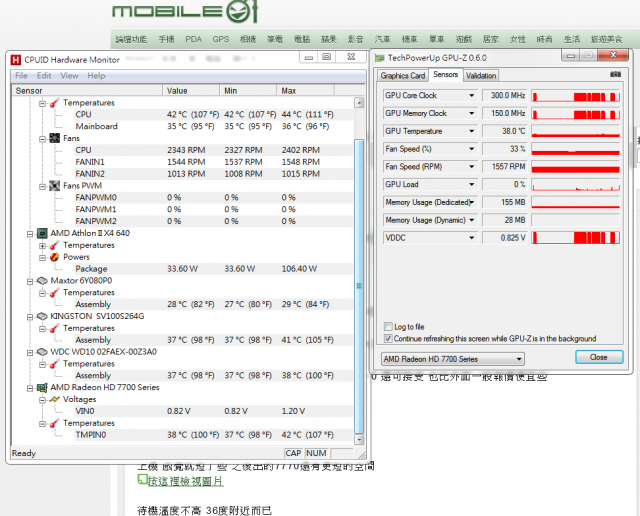640x516 pixels.
Task: Click the VDDC history graph
Action: tap(576, 238)
